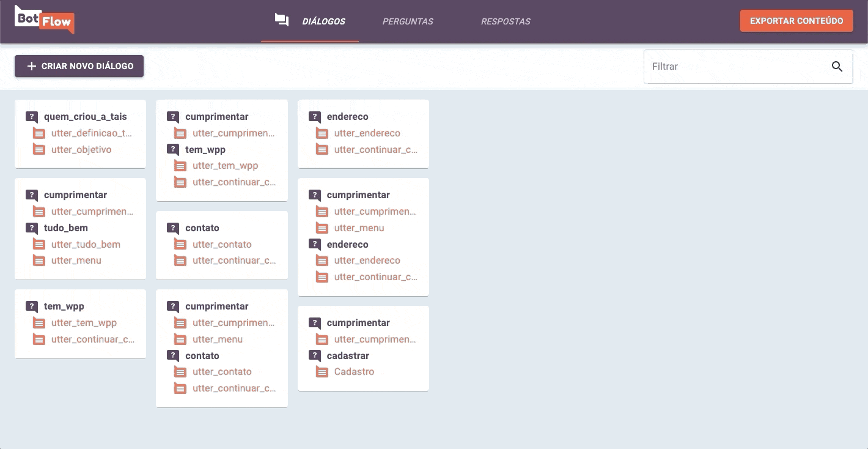
Task: Open the Respostas tab
Action: (506, 21)
